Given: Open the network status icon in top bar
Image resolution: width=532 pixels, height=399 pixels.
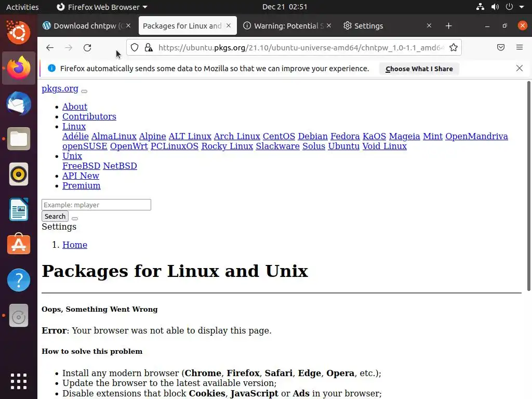Looking at the screenshot, I should pyautogui.click(x=480, y=7).
